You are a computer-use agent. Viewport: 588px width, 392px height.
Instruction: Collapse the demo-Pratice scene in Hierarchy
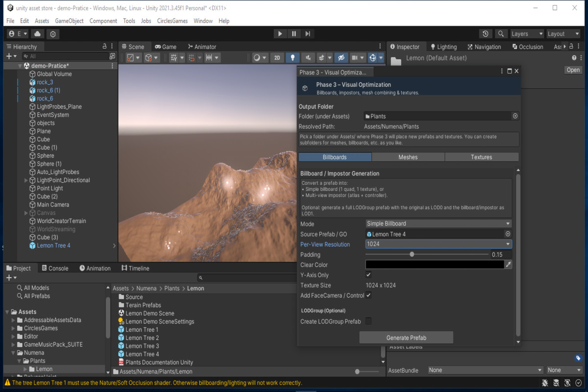tap(20, 66)
